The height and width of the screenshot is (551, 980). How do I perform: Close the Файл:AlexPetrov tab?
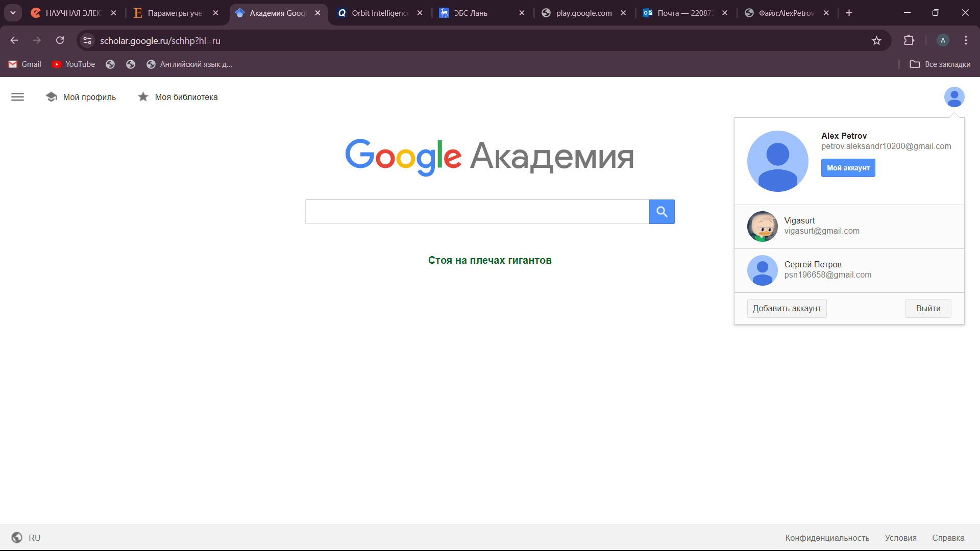pos(826,13)
